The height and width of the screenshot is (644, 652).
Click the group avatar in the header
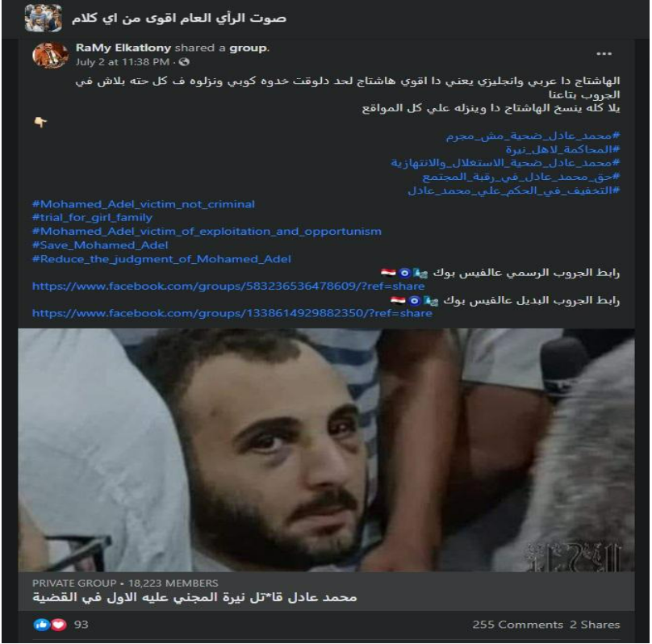click(44, 19)
